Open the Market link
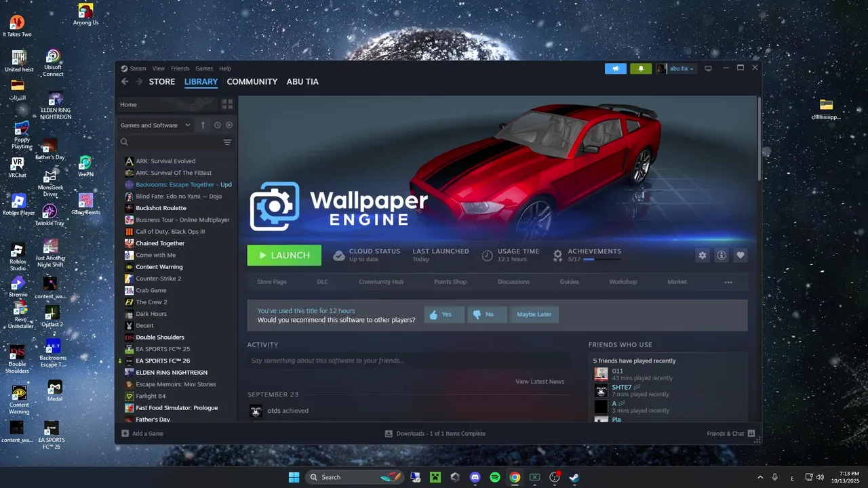The height and width of the screenshot is (488, 868). click(677, 282)
